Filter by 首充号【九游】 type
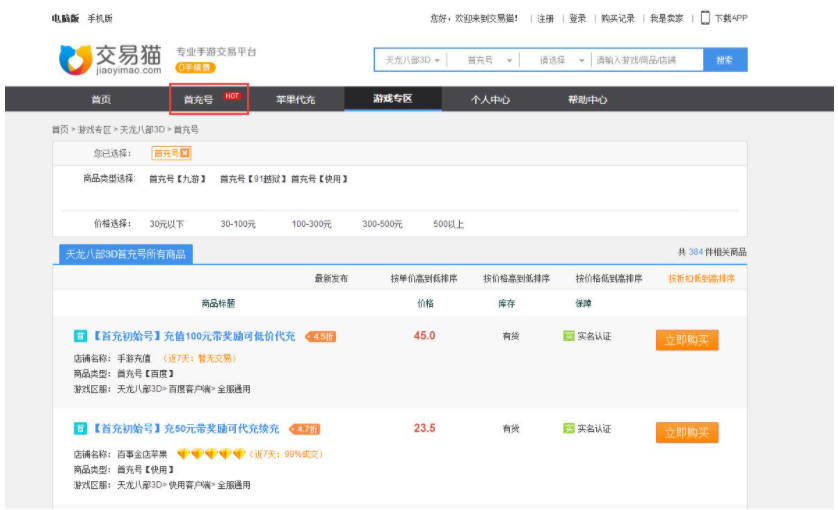The width and height of the screenshot is (838, 510). pos(177,179)
